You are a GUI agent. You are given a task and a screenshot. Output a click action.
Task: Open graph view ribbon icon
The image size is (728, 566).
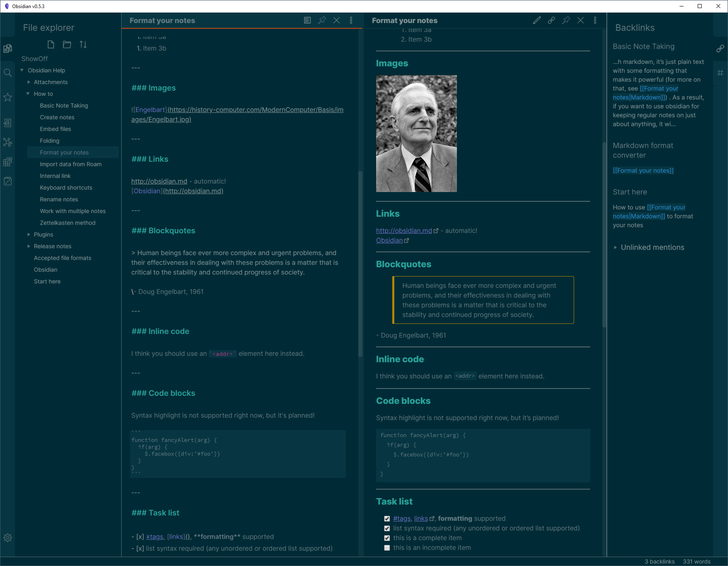(8, 142)
